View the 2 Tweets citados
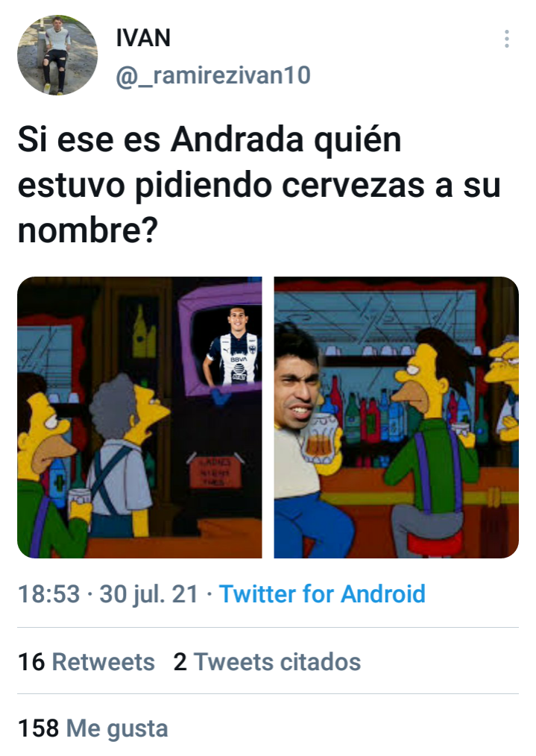The height and width of the screenshot is (756, 536). [267, 661]
